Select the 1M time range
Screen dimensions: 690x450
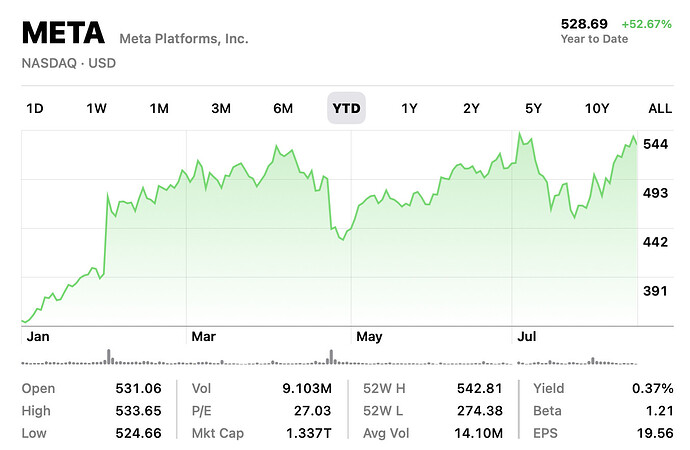(159, 108)
